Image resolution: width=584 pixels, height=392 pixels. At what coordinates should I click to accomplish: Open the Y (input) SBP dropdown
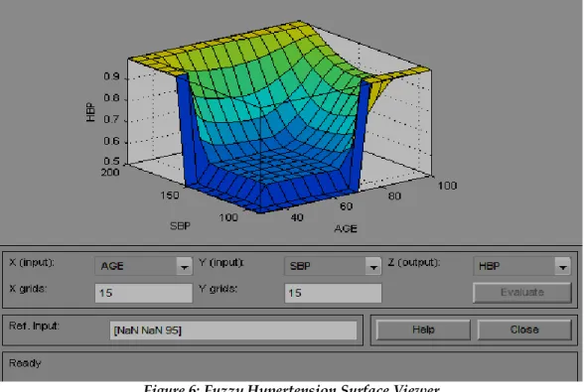pyautogui.click(x=333, y=266)
